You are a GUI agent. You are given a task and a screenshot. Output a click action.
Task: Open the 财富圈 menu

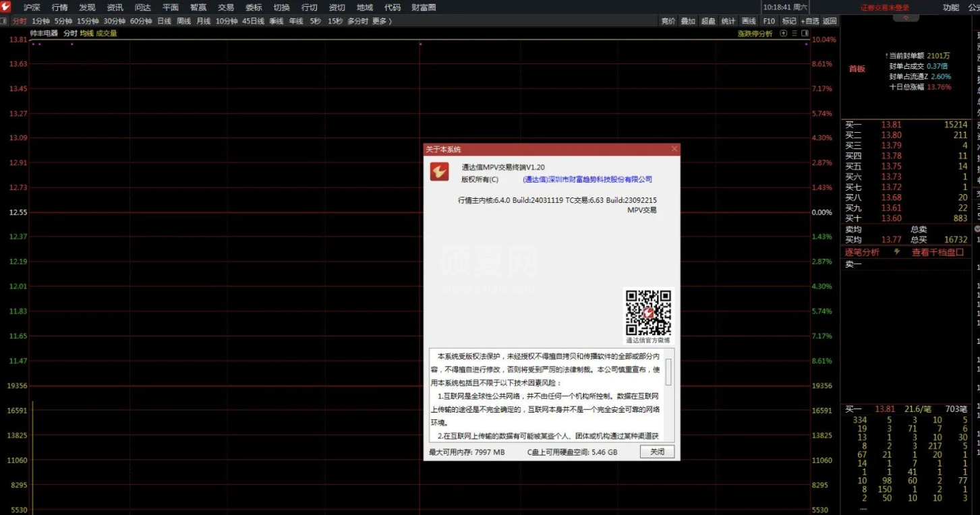pos(424,7)
